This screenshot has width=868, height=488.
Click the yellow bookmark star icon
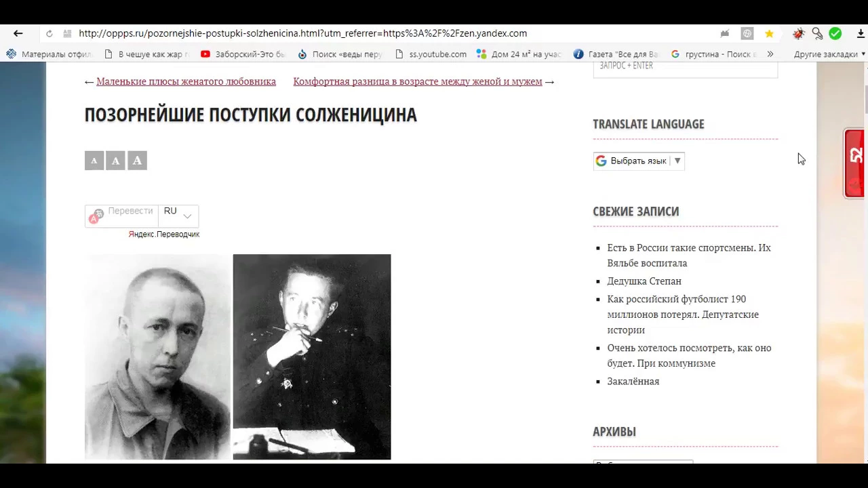coord(769,33)
